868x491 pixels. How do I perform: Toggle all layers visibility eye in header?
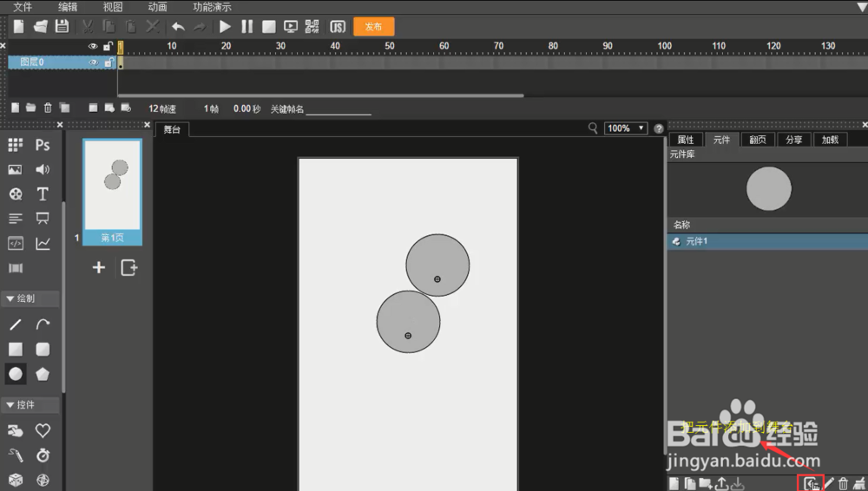[93, 47]
